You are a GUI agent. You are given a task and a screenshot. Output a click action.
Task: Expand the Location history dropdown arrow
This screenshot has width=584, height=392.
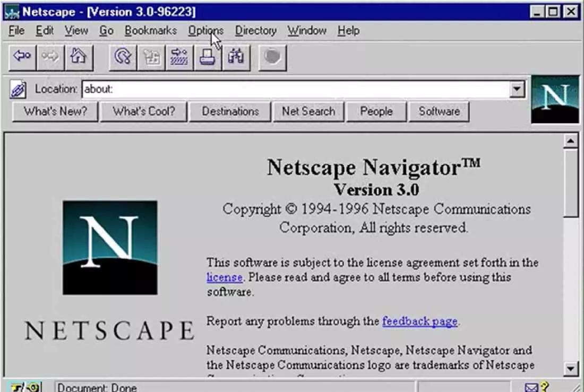pyautogui.click(x=517, y=89)
